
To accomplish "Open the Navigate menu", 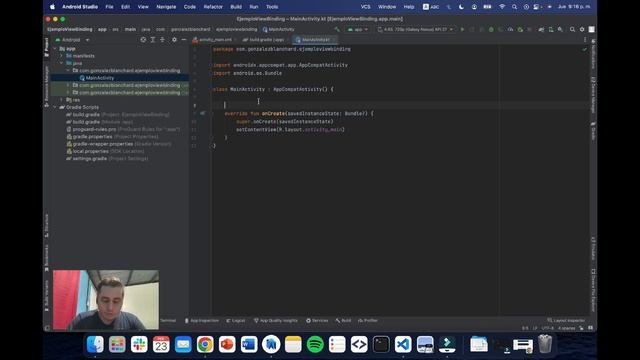I will (x=166, y=7).
